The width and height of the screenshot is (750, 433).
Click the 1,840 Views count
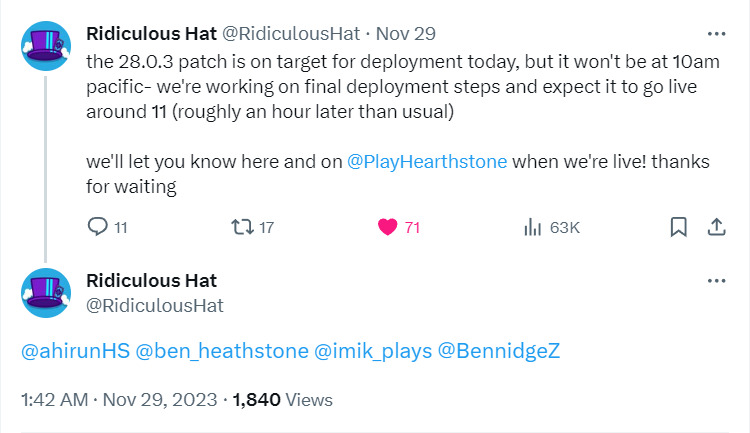(282, 400)
